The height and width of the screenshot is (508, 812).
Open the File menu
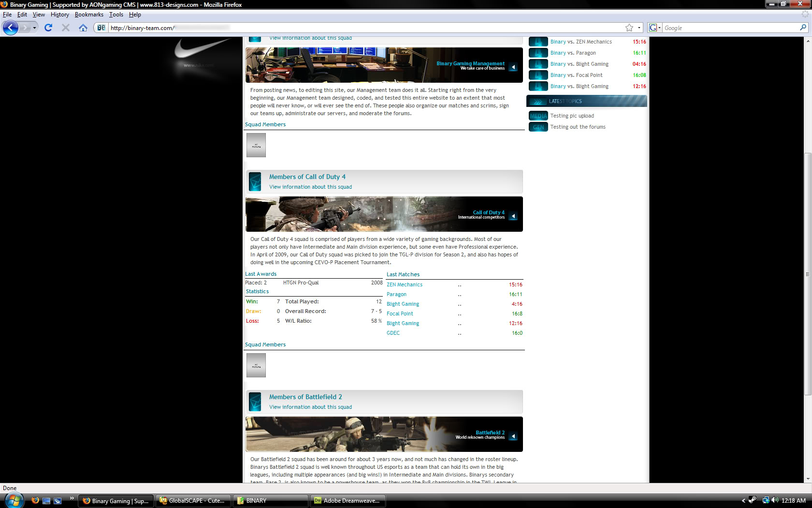(x=7, y=15)
